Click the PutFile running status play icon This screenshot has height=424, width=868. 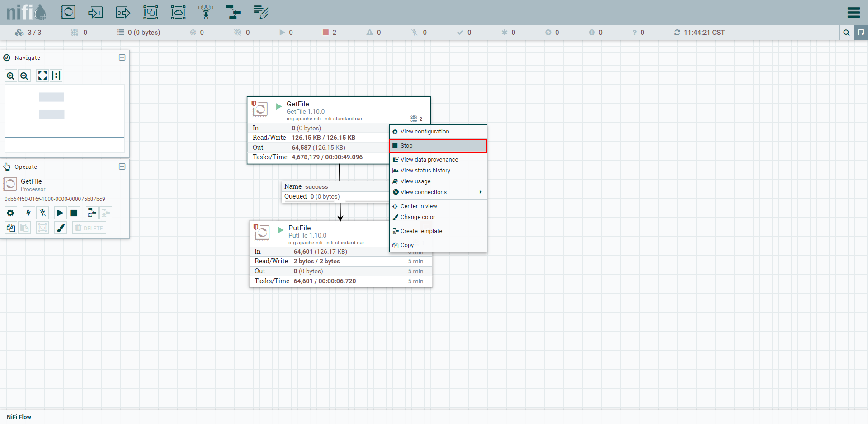coord(281,230)
